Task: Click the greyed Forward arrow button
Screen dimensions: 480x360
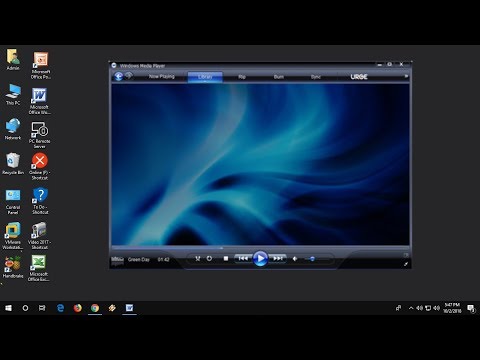Action: pos(129,76)
